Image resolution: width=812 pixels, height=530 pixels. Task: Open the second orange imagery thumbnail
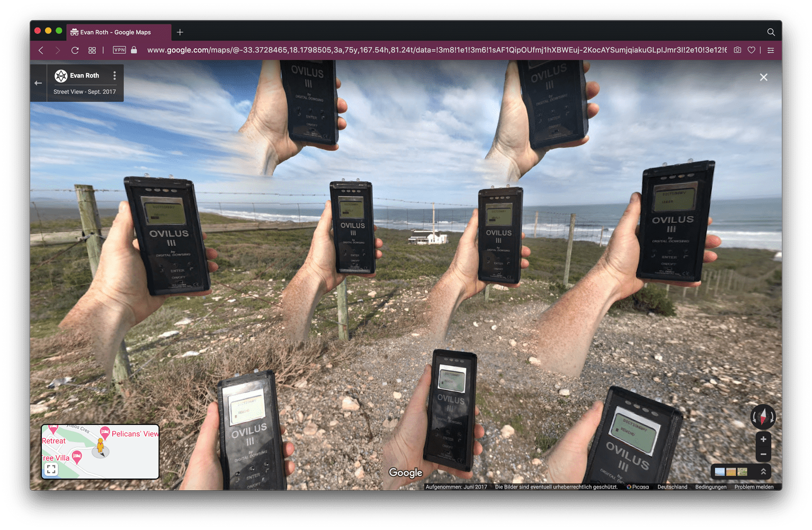click(731, 472)
